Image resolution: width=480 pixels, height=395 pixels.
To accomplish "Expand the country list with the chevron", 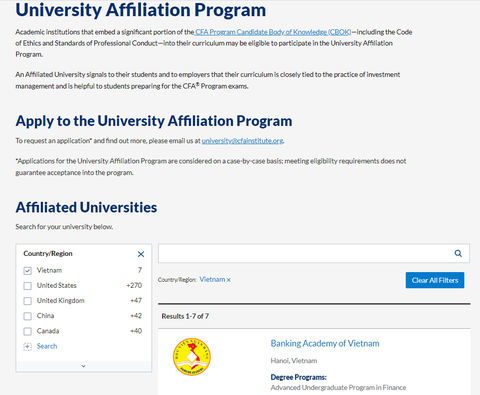I will (x=84, y=366).
